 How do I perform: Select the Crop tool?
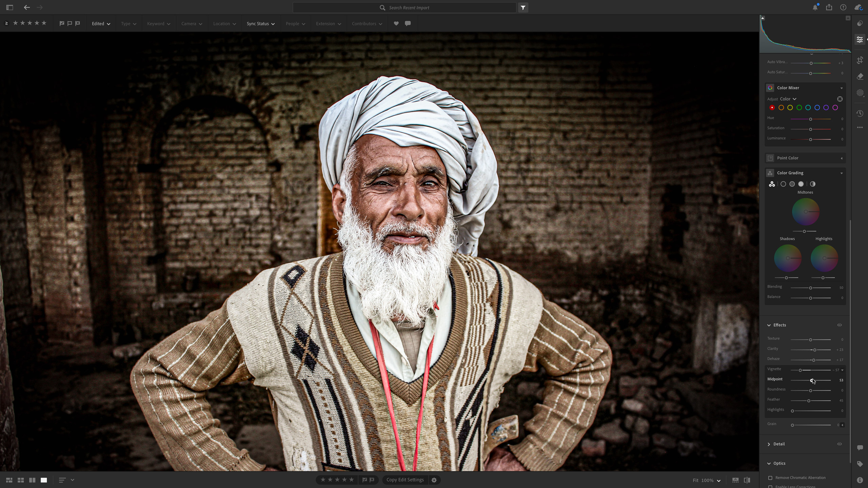[x=860, y=60]
